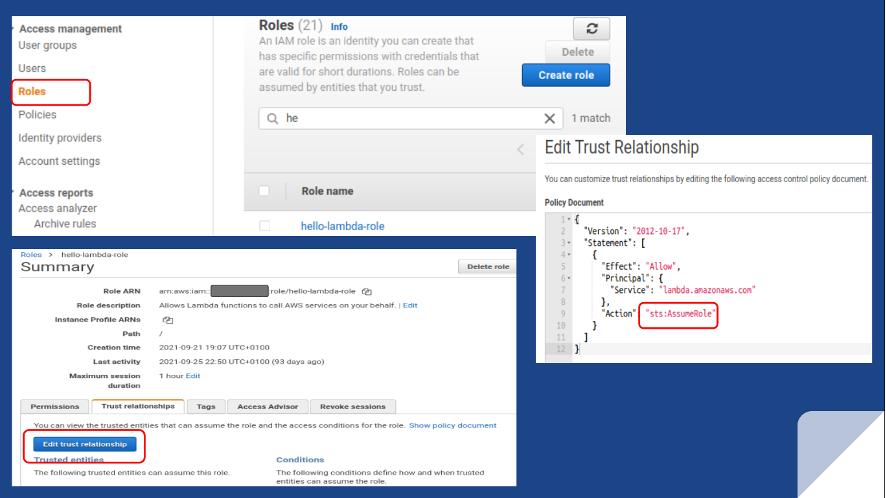Fold the Principal object at line 6

tap(569, 278)
